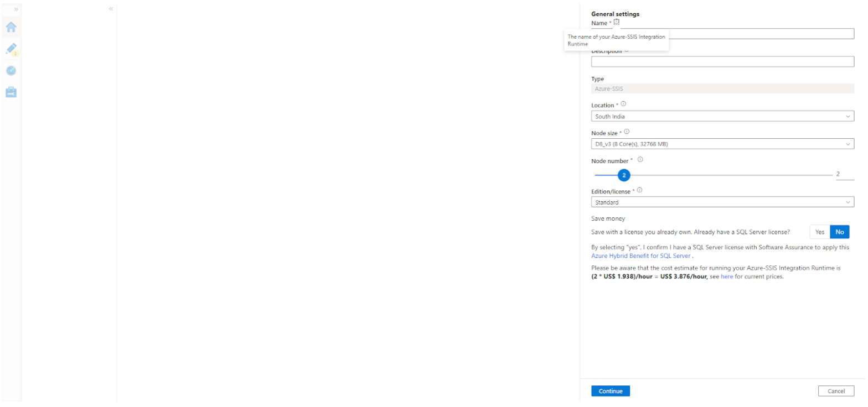Click the 'US$ 3.876/hour' cost estimate
The width and height of the screenshot is (868, 407).
tap(684, 276)
